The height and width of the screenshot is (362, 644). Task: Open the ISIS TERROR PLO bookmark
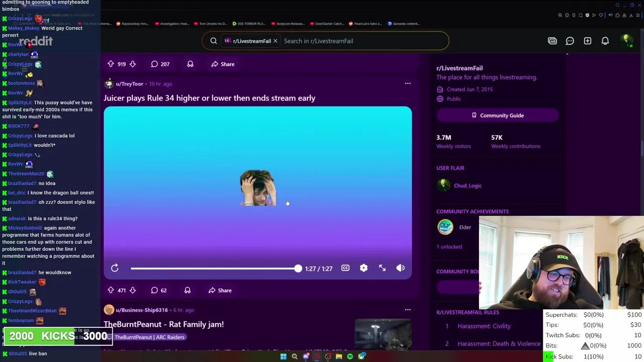click(x=249, y=24)
